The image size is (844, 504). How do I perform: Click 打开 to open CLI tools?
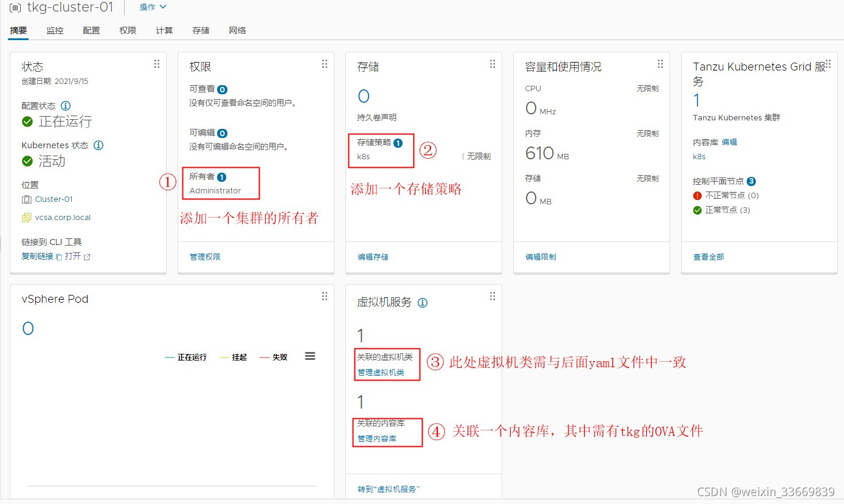[x=73, y=257]
